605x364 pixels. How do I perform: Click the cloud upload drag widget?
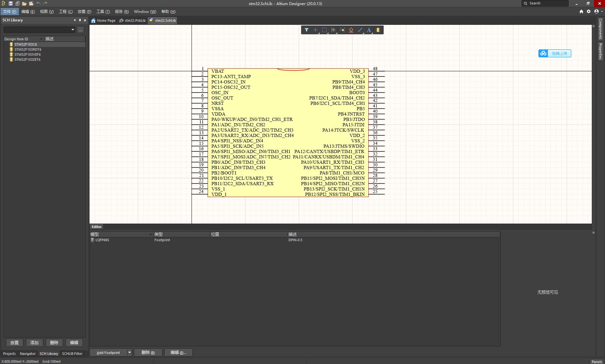pos(555,53)
